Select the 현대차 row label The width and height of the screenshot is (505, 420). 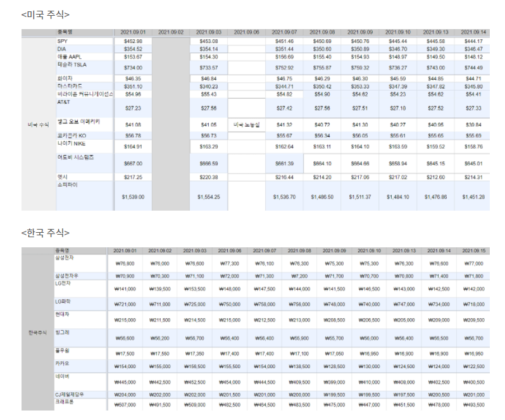pos(62,314)
